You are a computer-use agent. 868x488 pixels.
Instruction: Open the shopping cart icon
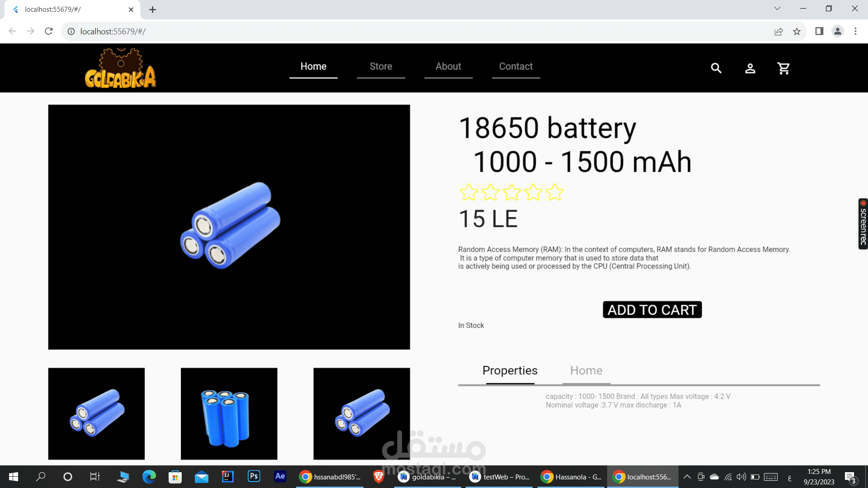click(x=783, y=68)
